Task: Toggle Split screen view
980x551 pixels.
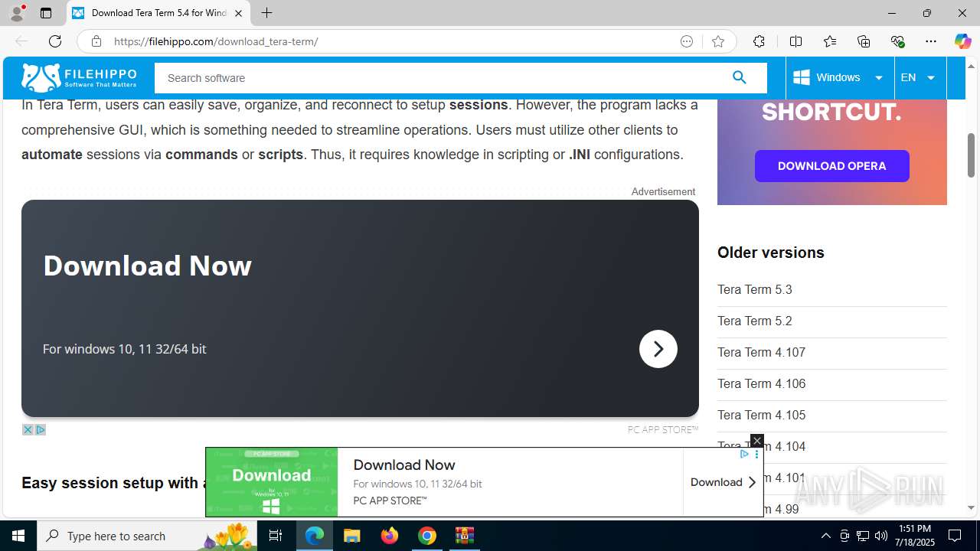Action: click(796, 41)
